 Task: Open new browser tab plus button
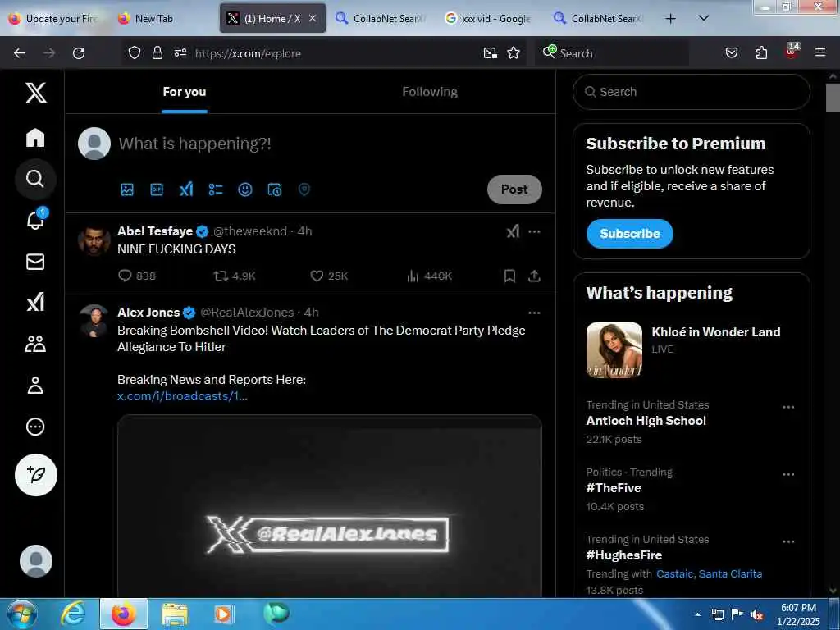(670, 18)
